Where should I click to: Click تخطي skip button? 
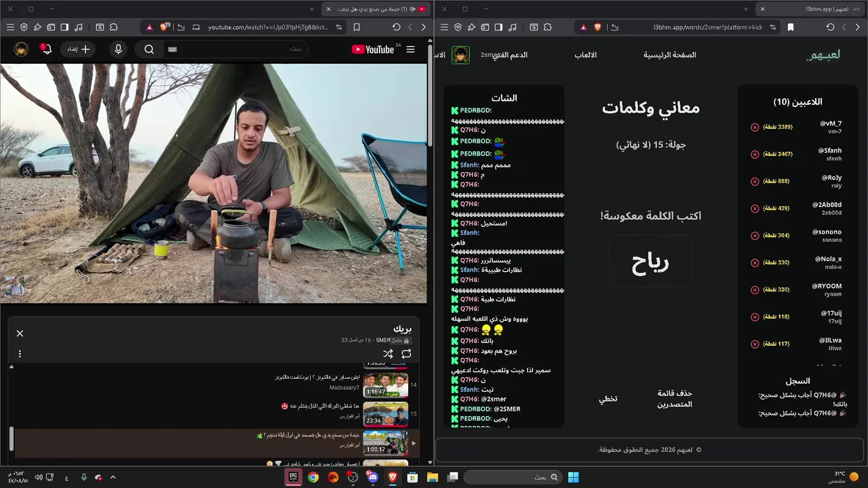coord(608,399)
